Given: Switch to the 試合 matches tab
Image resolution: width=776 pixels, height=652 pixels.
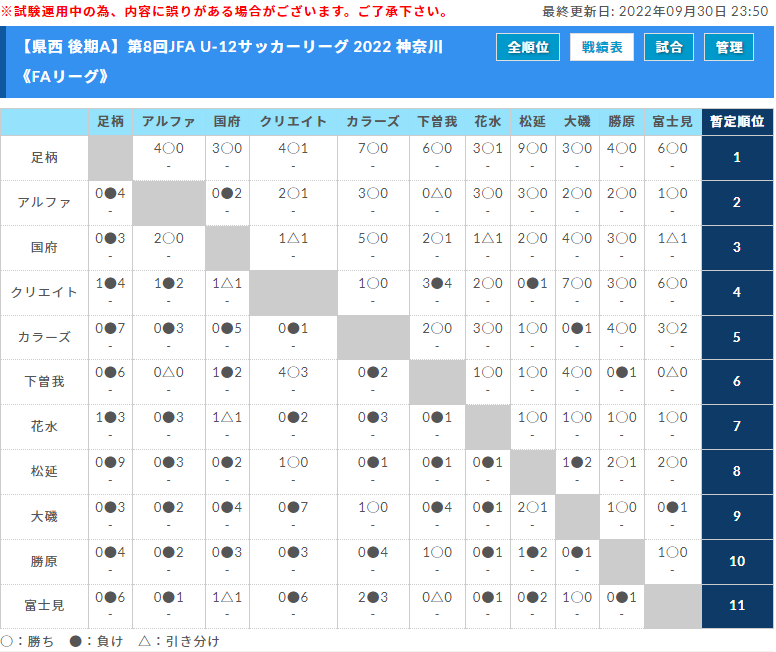Looking at the screenshot, I should (x=669, y=47).
